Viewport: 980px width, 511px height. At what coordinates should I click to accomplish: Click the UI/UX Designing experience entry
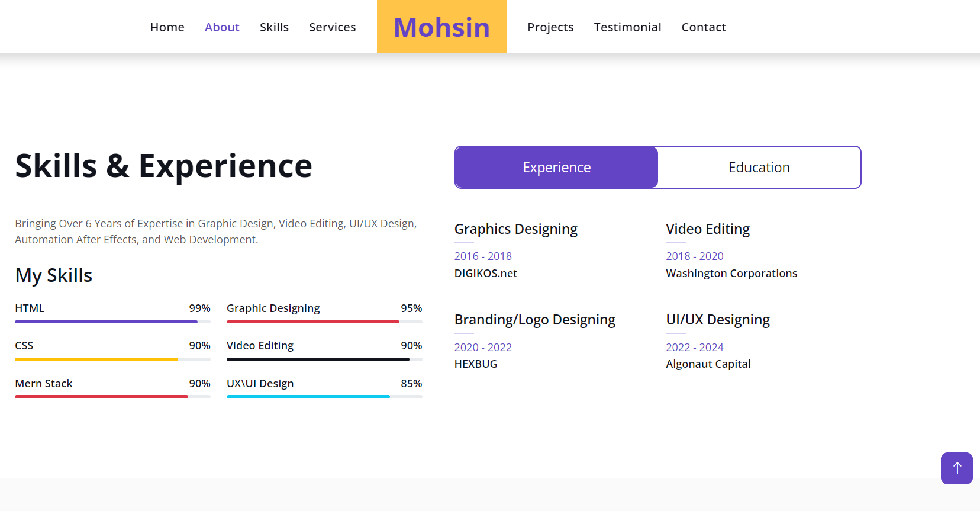click(718, 320)
